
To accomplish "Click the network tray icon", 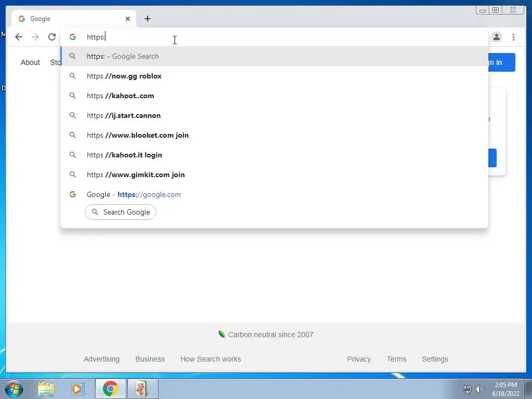I will click(467, 389).
